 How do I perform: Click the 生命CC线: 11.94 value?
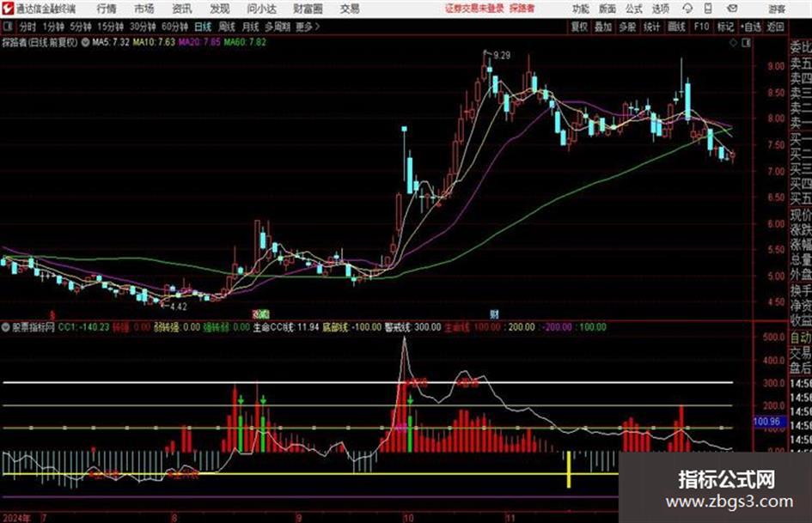click(286, 327)
